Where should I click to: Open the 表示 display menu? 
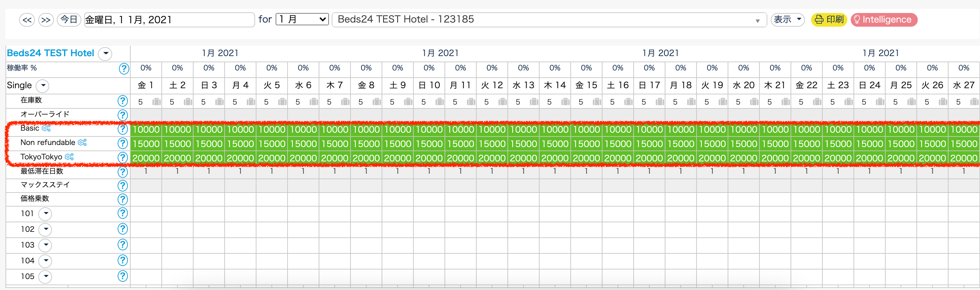point(787,19)
